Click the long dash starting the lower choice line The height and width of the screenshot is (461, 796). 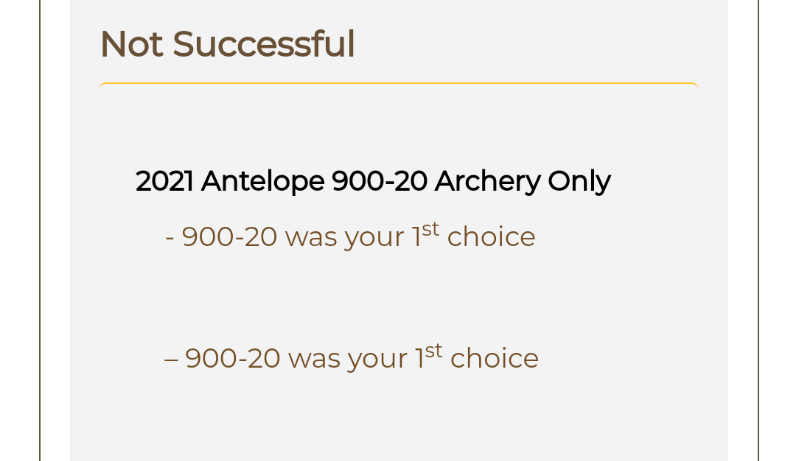coord(171,359)
